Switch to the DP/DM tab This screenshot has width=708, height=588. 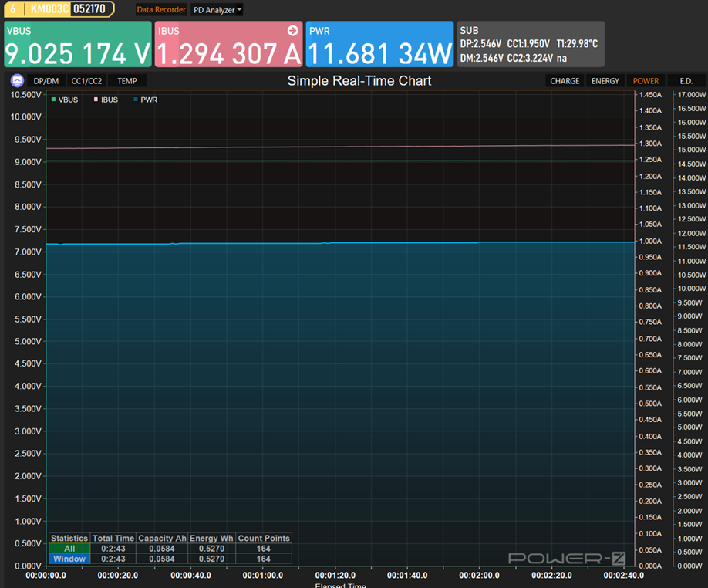[x=46, y=81]
